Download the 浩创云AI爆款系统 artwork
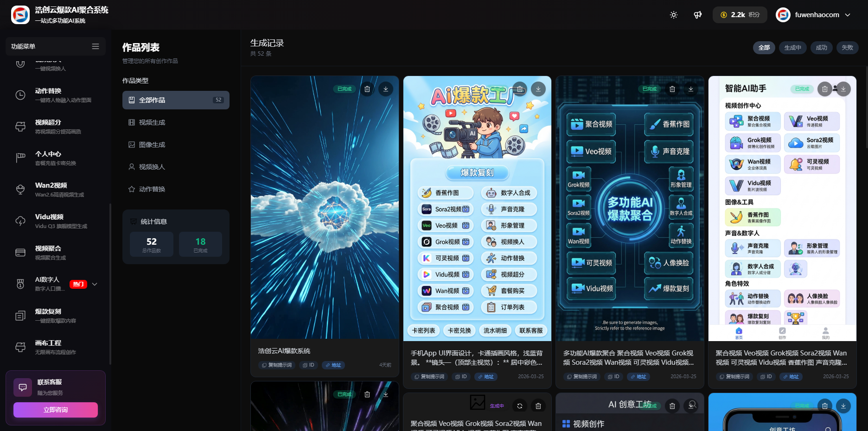The image size is (868, 431). point(386,89)
